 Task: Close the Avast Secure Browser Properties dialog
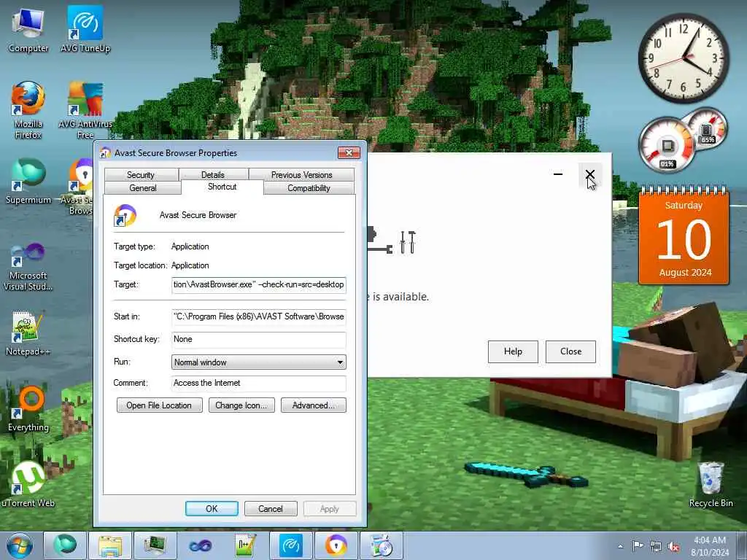click(349, 153)
